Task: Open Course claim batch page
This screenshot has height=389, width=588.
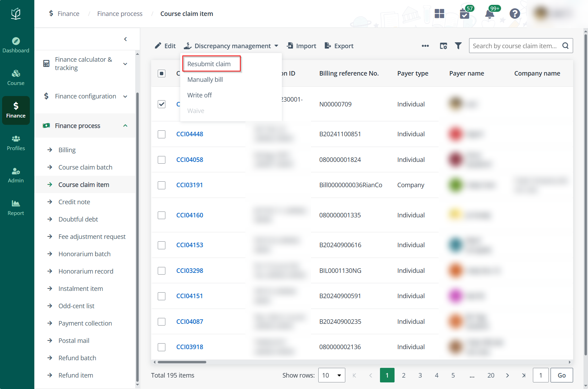Action: (x=85, y=167)
